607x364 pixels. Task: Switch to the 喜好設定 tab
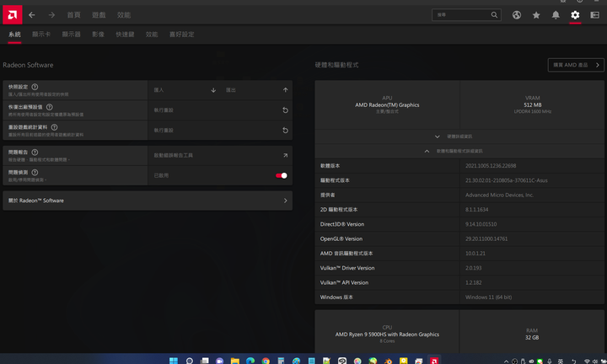(181, 35)
